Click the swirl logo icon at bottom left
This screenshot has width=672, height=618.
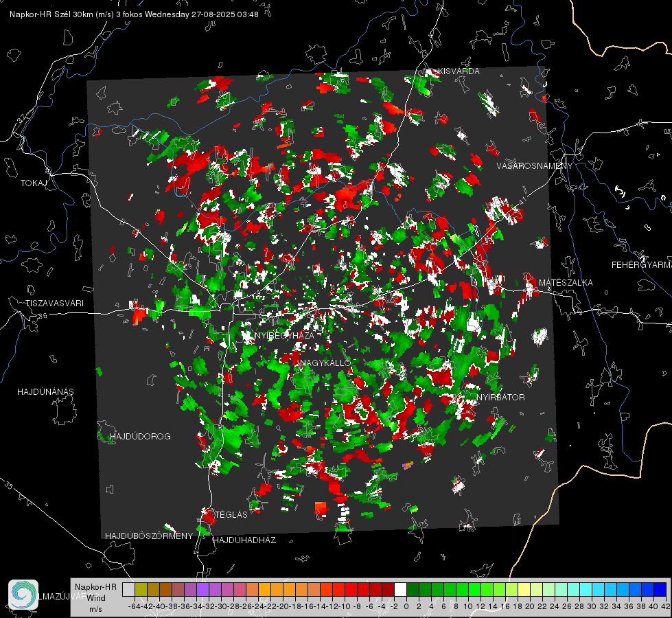click(x=23, y=595)
